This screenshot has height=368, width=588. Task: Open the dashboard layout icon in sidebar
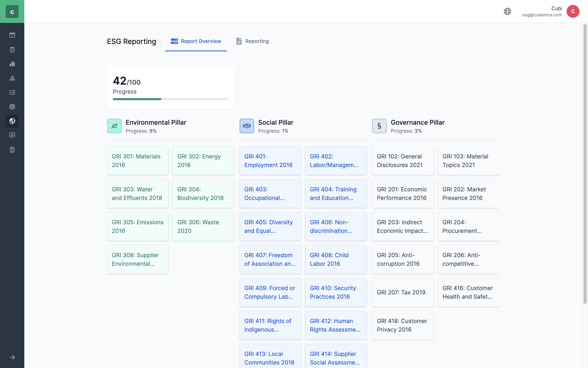click(12, 35)
